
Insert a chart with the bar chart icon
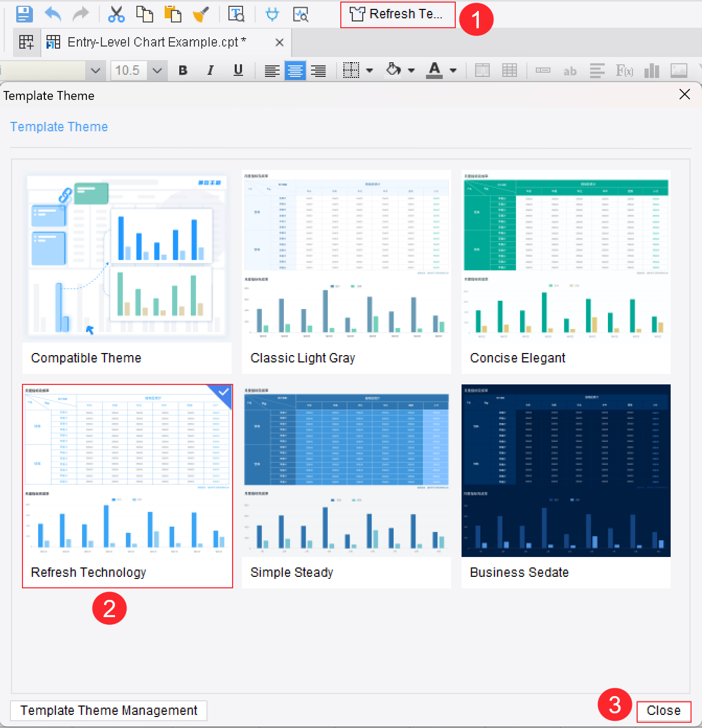click(652, 70)
